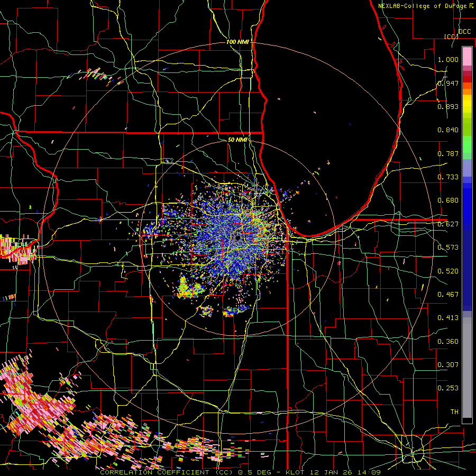This screenshot has height=476, width=476.
Task: Select the 0.360 legend value
Action: pos(448,342)
